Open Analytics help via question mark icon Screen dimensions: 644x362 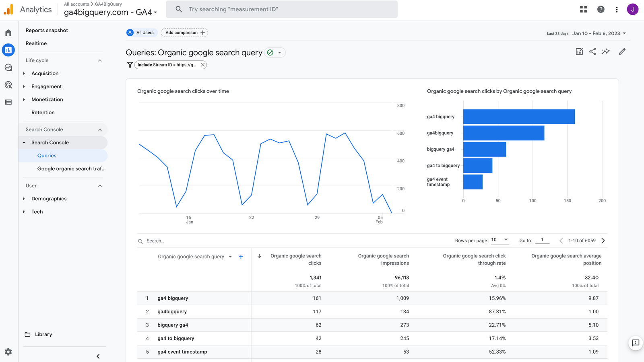point(601,9)
